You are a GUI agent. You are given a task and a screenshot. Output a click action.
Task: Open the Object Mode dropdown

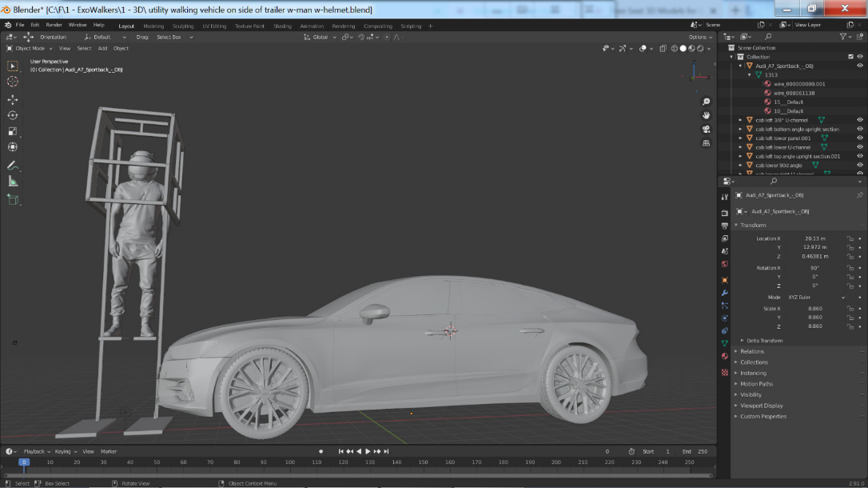[x=32, y=48]
